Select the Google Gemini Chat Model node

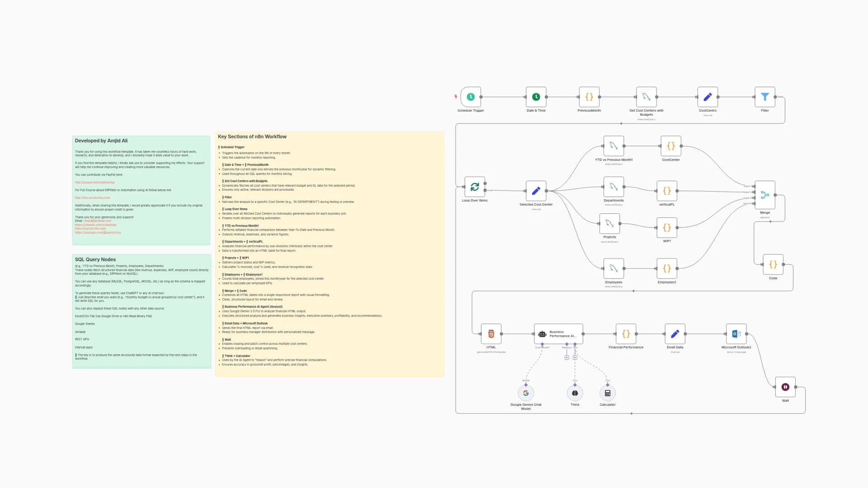[x=526, y=393]
